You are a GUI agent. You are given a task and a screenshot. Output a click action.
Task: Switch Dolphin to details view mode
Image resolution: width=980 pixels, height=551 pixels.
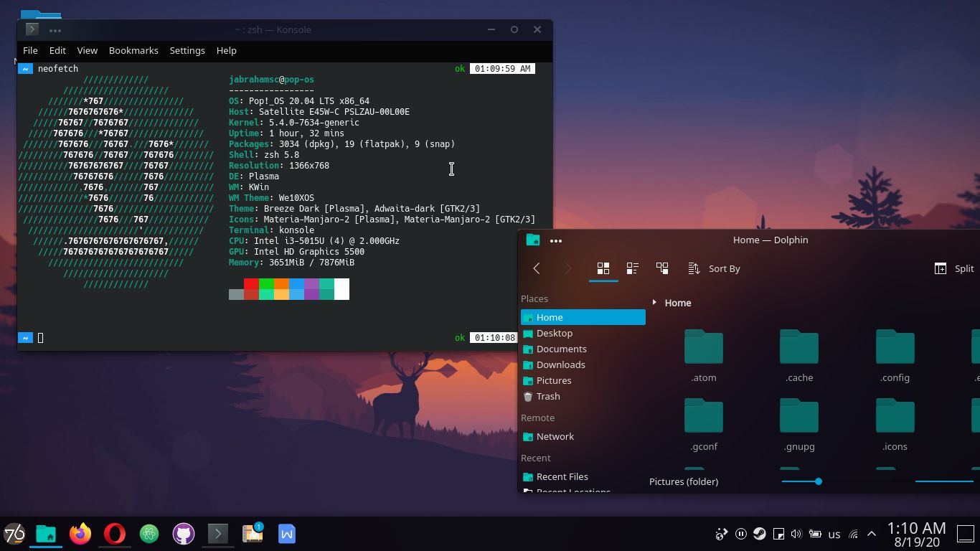click(632, 268)
